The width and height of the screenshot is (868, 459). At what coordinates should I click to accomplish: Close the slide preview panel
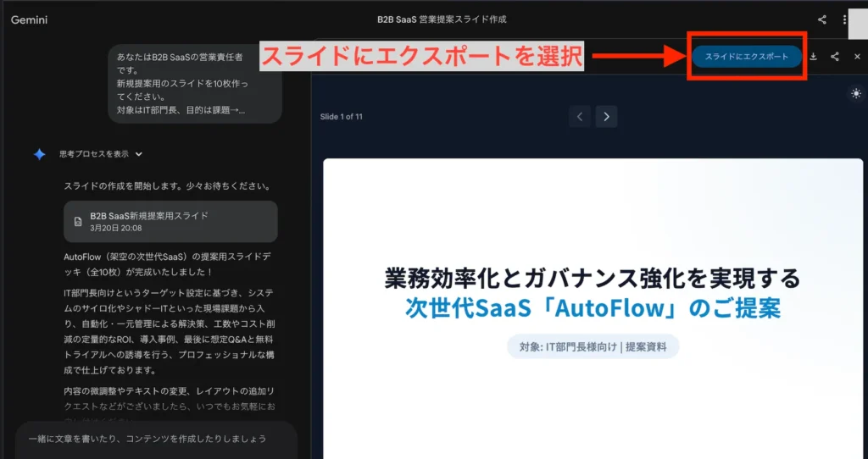click(x=857, y=57)
